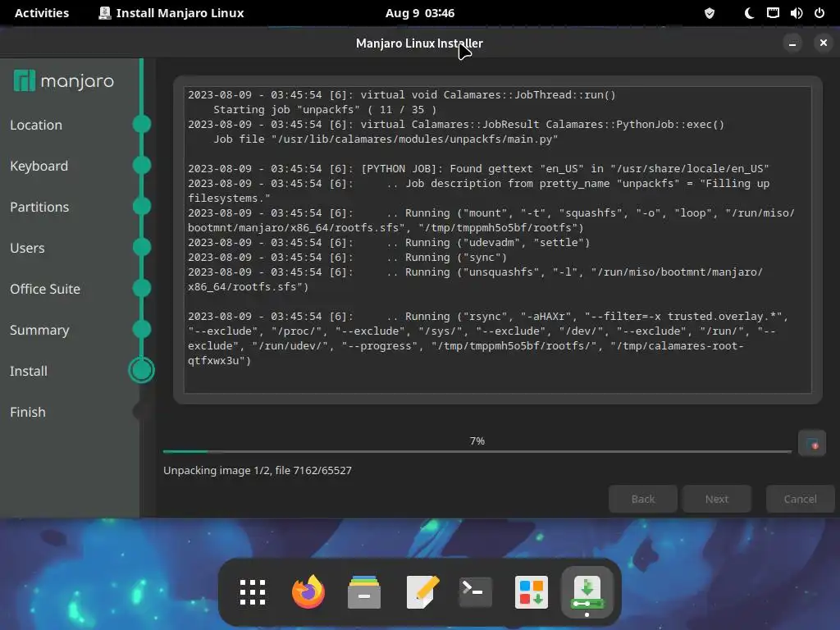The height and width of the screenshot is (630, 840).
Task: Select the Location step in sidebar
Action: pos(36,125)
